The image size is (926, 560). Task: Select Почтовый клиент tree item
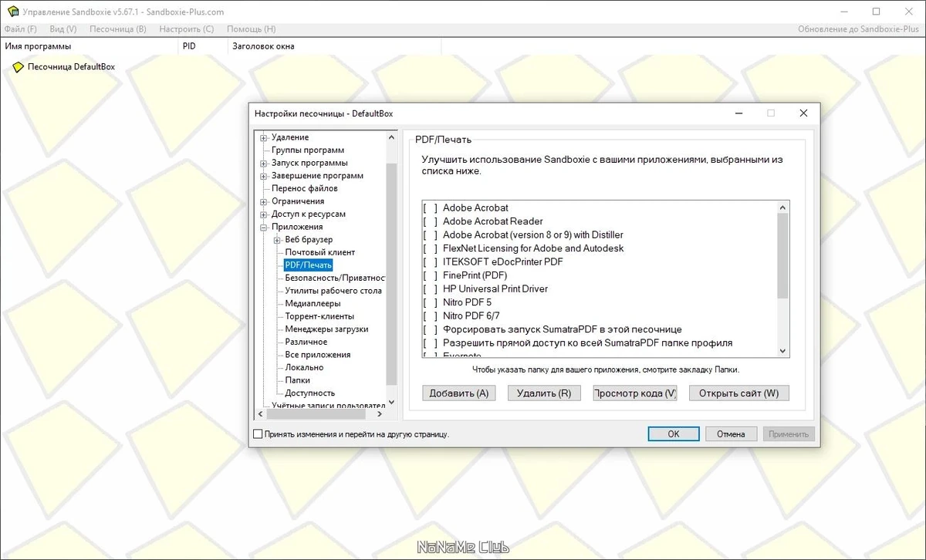tap(320, 252)
